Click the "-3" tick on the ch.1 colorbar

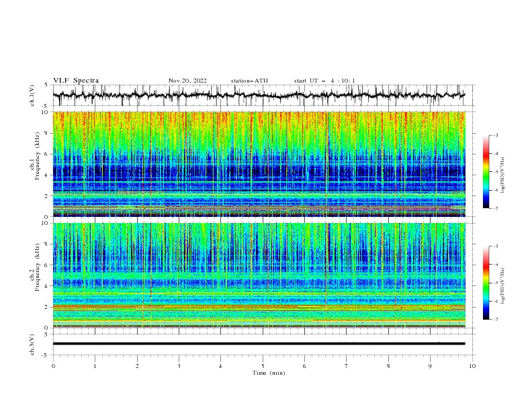(x=496, y=135)
